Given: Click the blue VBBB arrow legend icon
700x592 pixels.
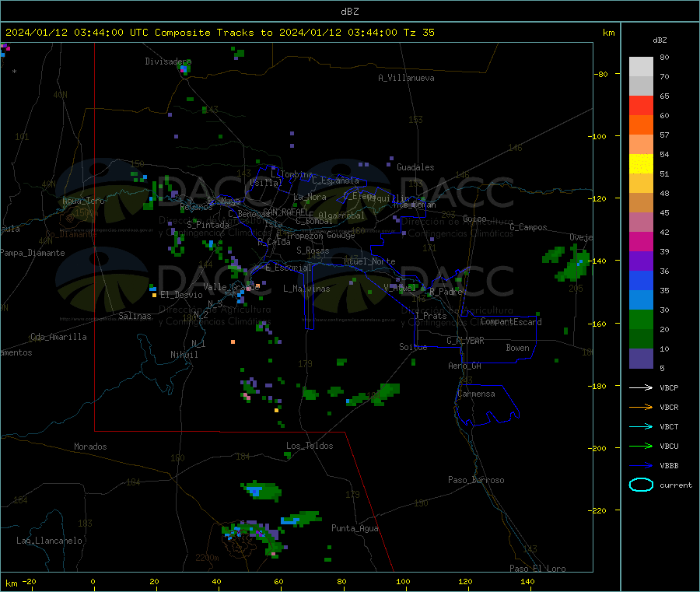Looking at the screenshot, I should 641,466.
